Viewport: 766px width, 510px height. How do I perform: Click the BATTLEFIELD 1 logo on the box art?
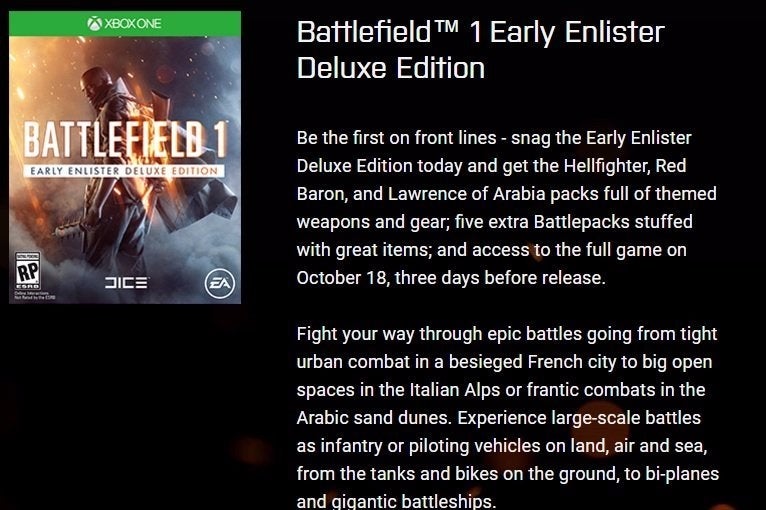[124, 140]
